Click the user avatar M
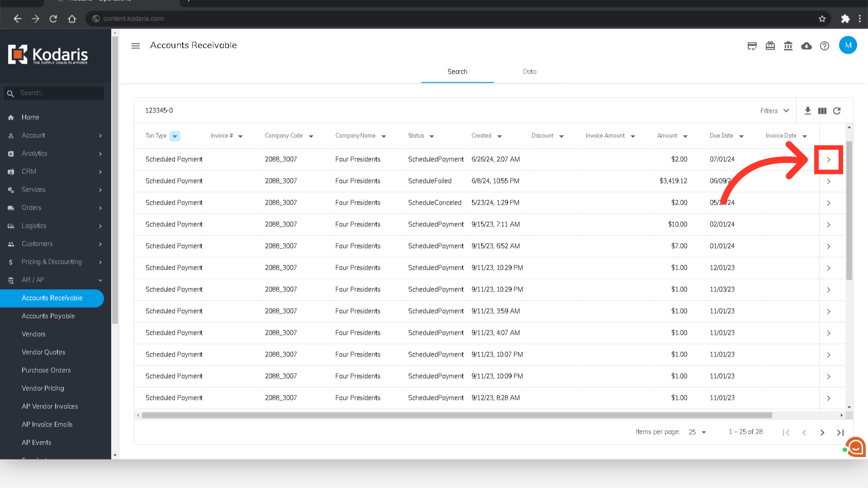868x488 pixels. 848,45
